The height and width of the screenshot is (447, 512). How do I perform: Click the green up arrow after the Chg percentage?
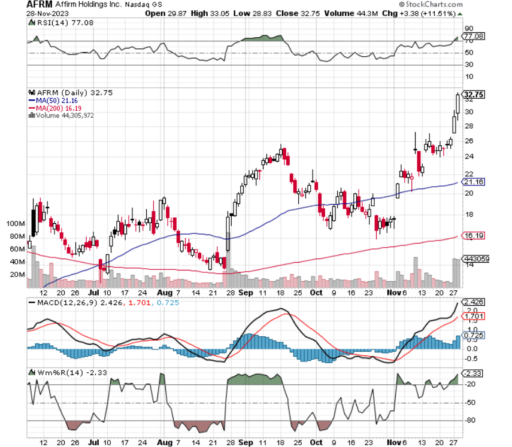point(460,14)
